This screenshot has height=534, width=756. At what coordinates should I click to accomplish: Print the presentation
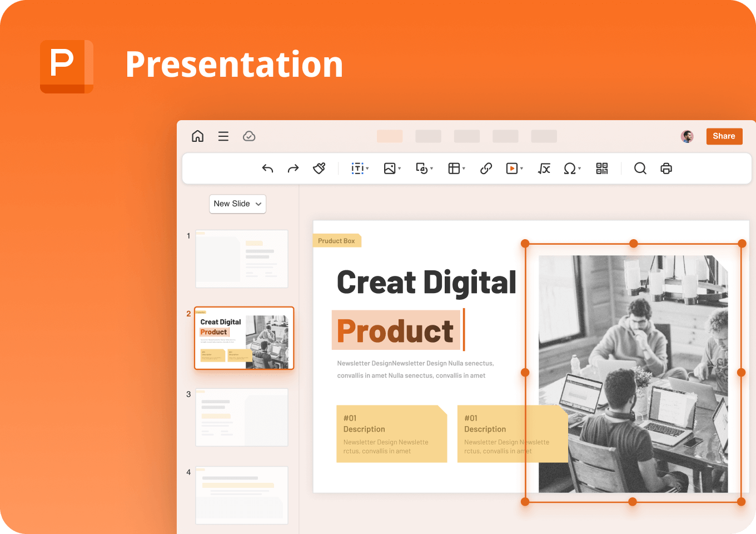[666, 168]
